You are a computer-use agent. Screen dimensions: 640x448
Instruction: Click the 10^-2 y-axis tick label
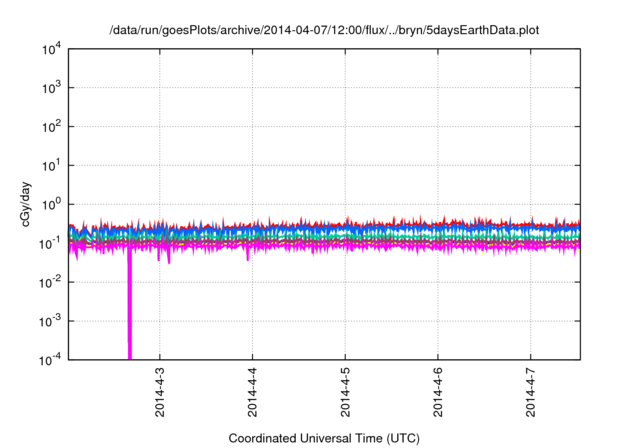[50, 282]
